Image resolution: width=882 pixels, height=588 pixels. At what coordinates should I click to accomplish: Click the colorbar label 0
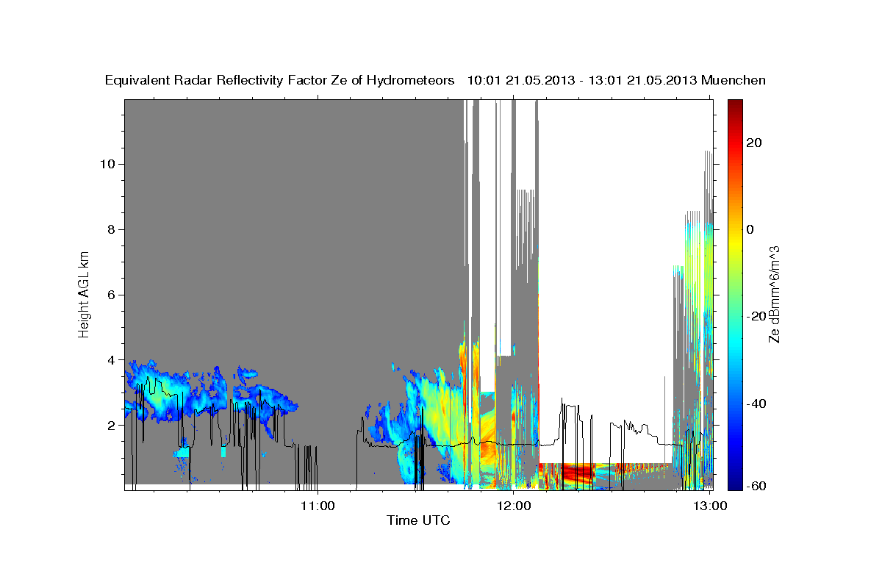pos(750,229)
